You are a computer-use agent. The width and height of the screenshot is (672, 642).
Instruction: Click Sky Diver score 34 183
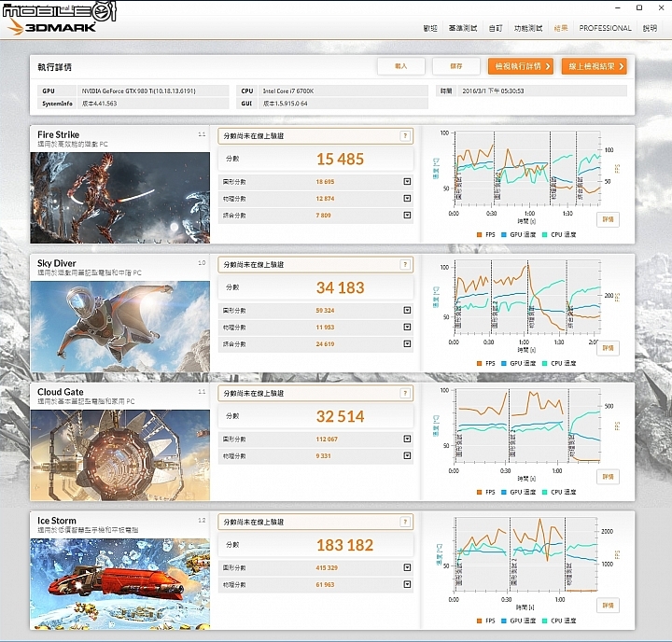click(x=340, y=287)
